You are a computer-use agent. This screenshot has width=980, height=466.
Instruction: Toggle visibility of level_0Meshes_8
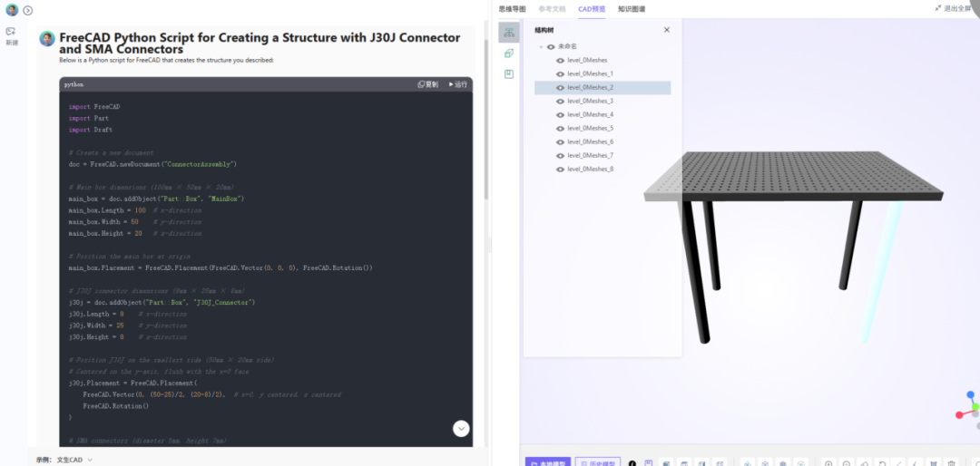(x=560, y=170)
